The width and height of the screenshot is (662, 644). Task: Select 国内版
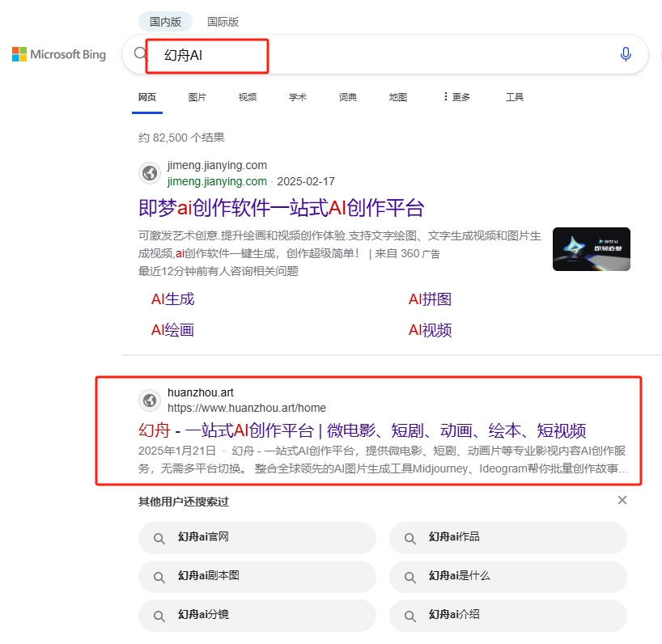[x=165, y=21]
